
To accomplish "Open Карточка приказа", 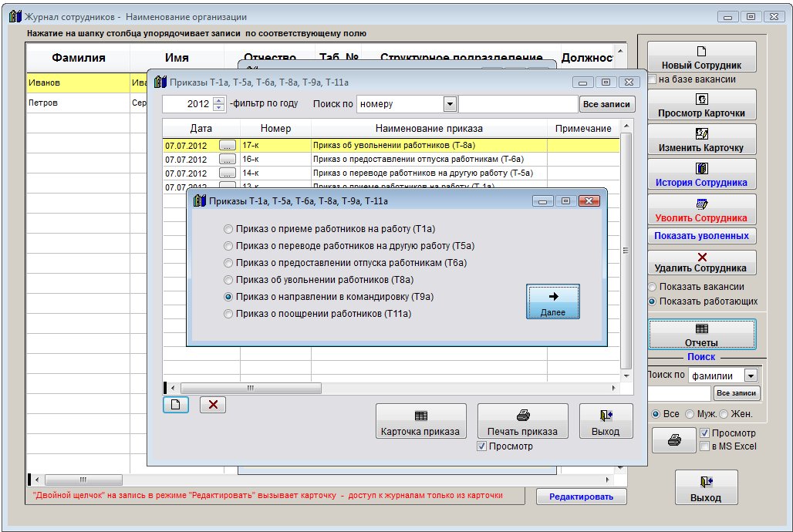I will (420, 421).
